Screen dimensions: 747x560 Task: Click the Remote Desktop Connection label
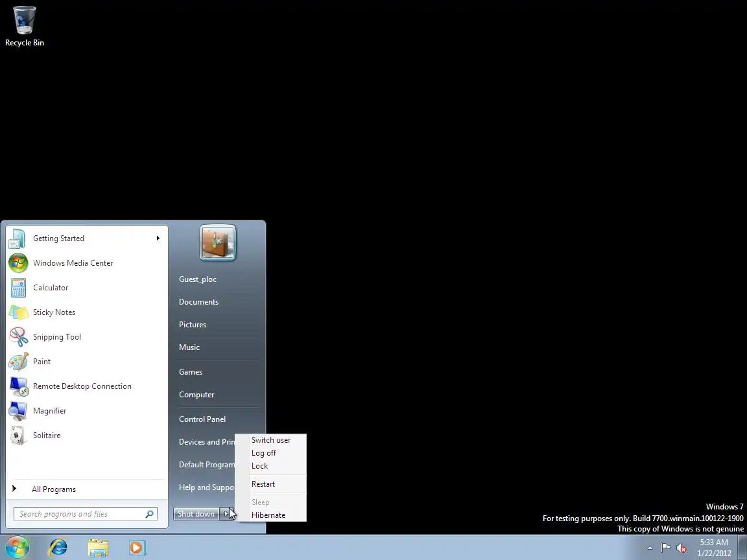coord(82,386)
